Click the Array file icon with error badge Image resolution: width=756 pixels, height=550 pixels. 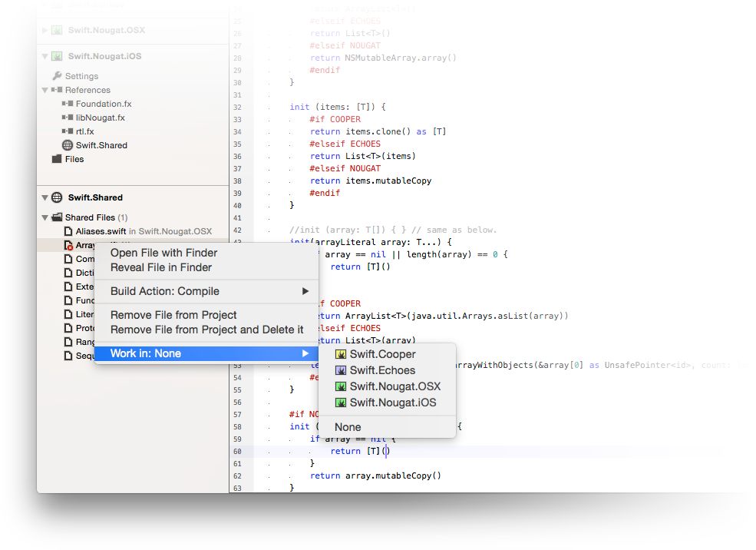coord(68,245)
